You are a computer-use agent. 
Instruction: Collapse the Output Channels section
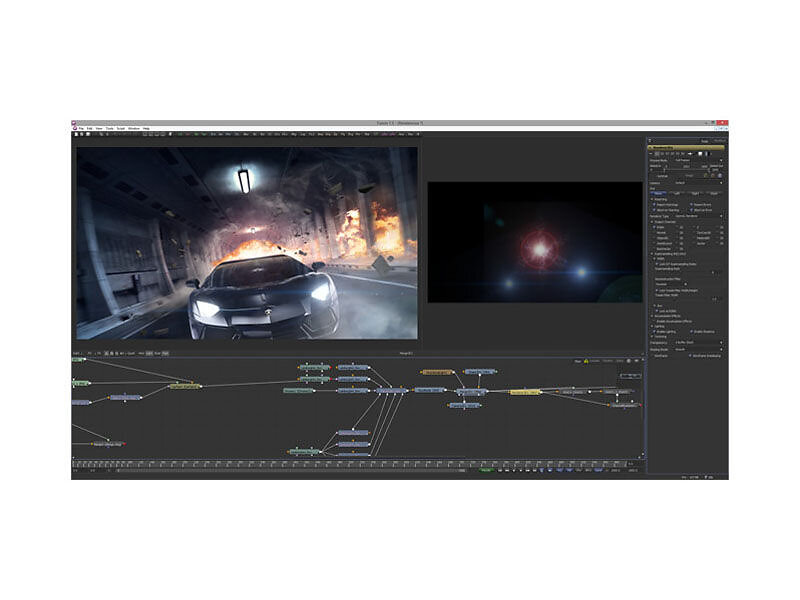652,222
